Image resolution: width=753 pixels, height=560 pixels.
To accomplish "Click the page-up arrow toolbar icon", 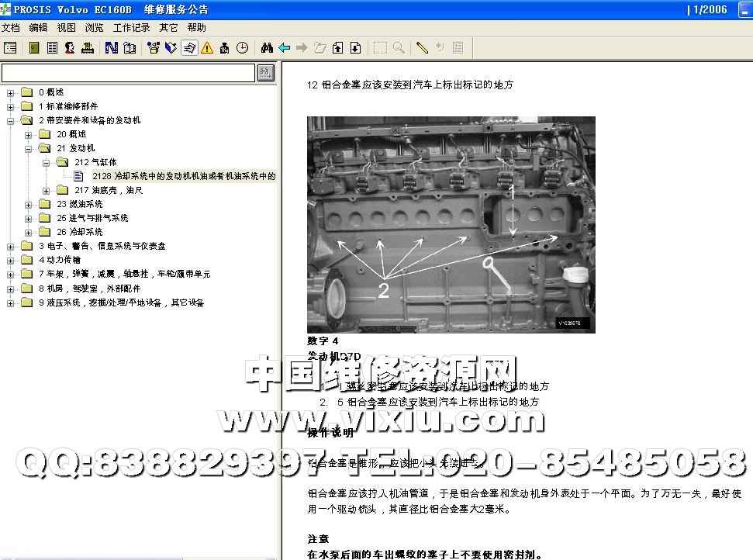I will (337, 47).
